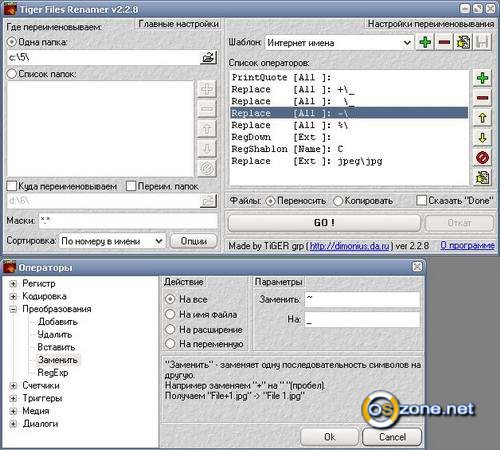Copy operators list using clipboard icon below
This screenshot has width=500, height=450.
pos(482,177)
